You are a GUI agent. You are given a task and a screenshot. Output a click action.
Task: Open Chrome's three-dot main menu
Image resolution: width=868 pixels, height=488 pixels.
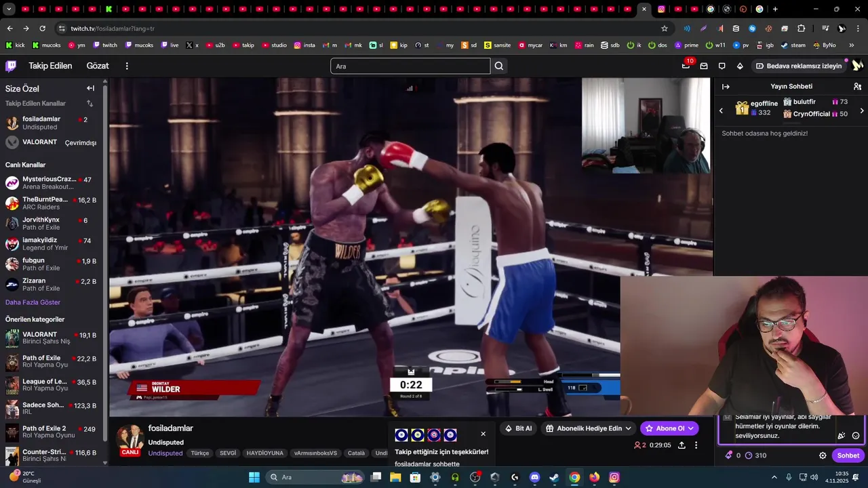858,28
